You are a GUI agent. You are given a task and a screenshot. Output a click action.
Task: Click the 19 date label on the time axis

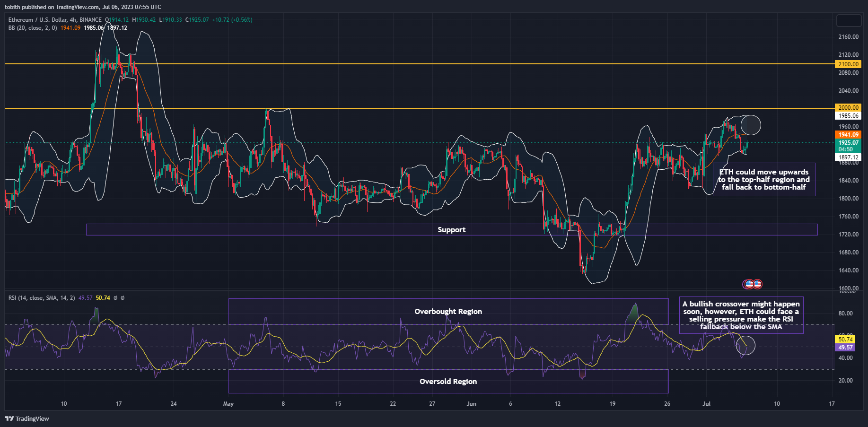(x=612, y=404)
